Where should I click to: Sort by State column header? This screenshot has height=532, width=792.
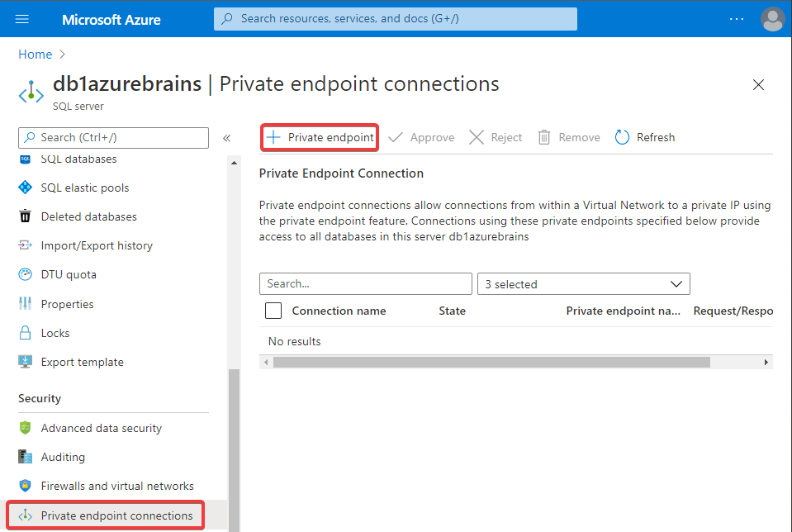[452, 311]
